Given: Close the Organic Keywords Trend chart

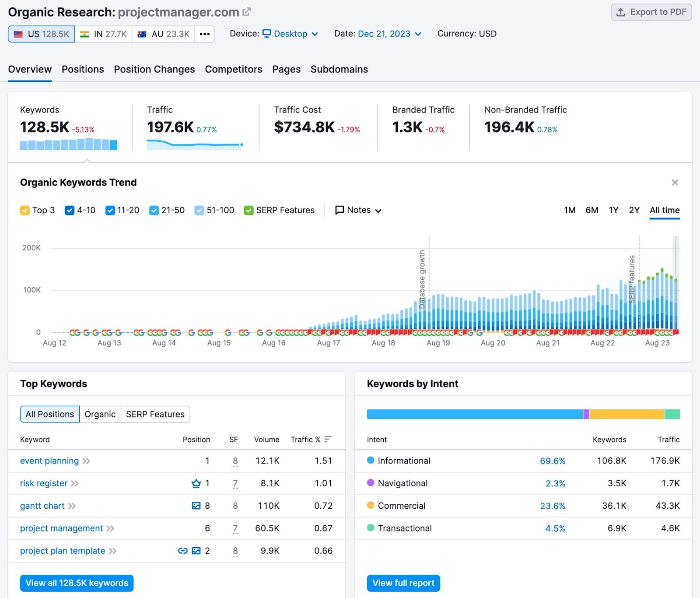Looking at the screenshot, I should click(675, 183).
